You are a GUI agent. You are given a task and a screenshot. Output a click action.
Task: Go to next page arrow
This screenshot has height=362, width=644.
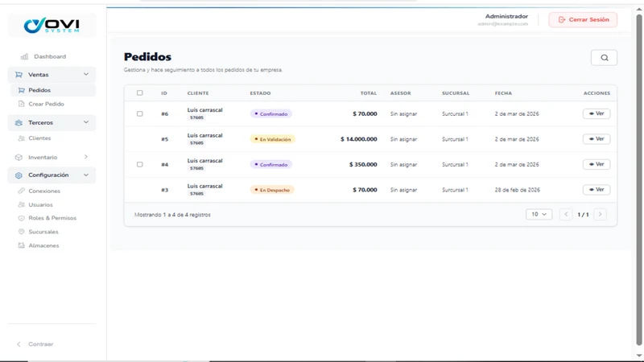coord(600,214)
